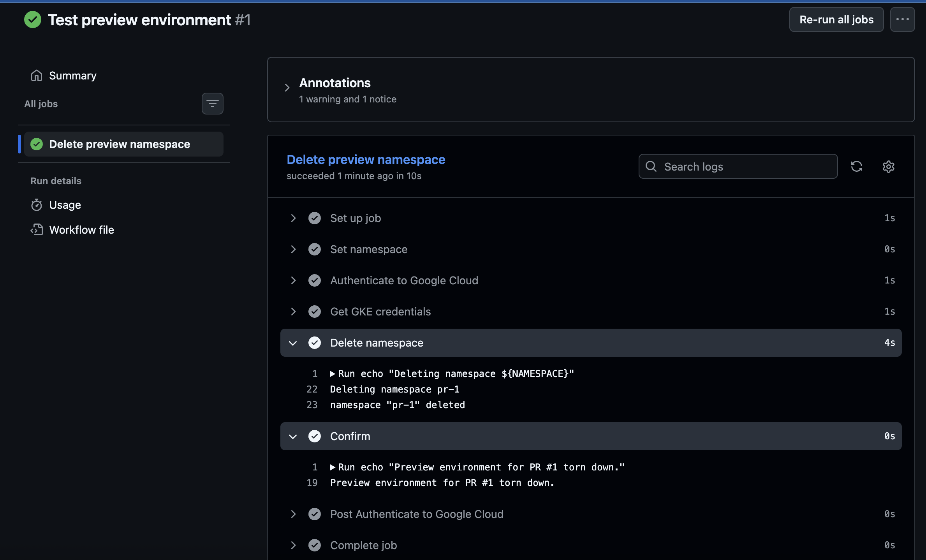Click '1 warning and 1 notice' text
Viewport: 926px width, 560px height.
(x=348, y=99)
